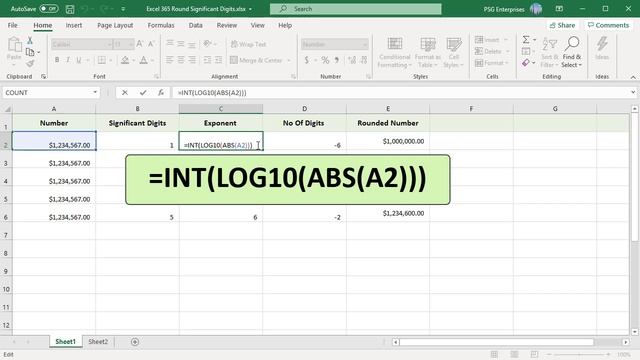The width and height of the screenshot is (640, 360).
Task: Toggle Underline formatting
Action: click(79, 60)
